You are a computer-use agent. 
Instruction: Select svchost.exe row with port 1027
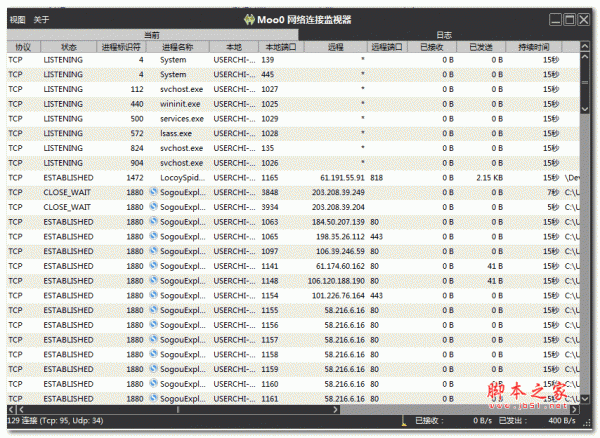293,89
